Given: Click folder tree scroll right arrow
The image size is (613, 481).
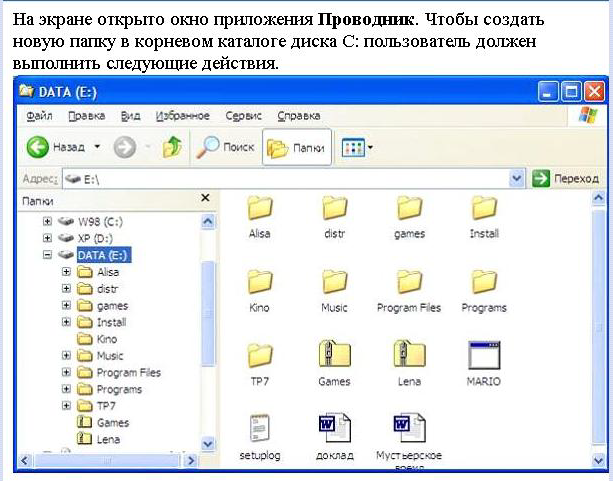Looking at the screenshot, I should coord(191,460).
